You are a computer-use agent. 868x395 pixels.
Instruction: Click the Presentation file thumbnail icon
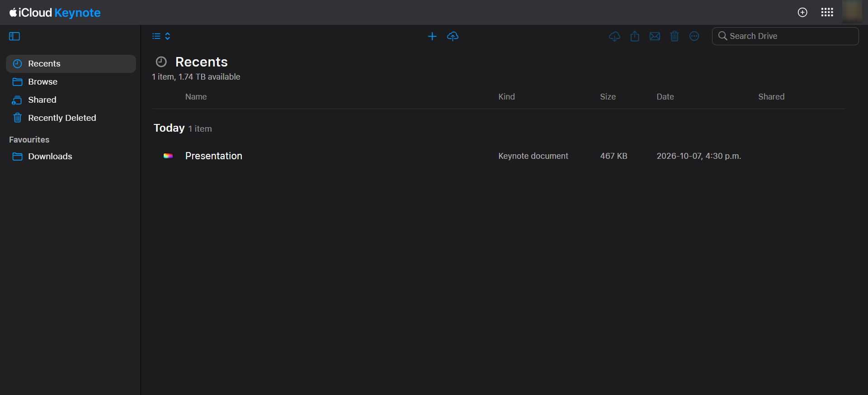pyautogui.click(x=168, y=156)
